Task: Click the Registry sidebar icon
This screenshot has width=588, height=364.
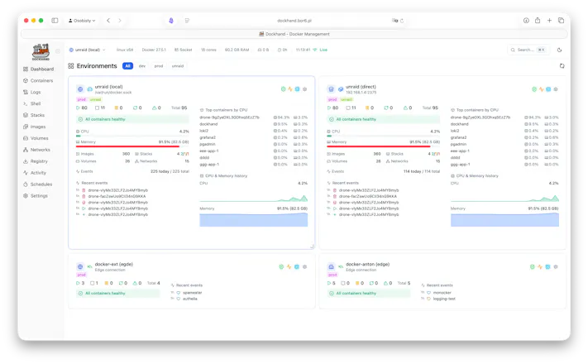Action: (x=26, y=161)
